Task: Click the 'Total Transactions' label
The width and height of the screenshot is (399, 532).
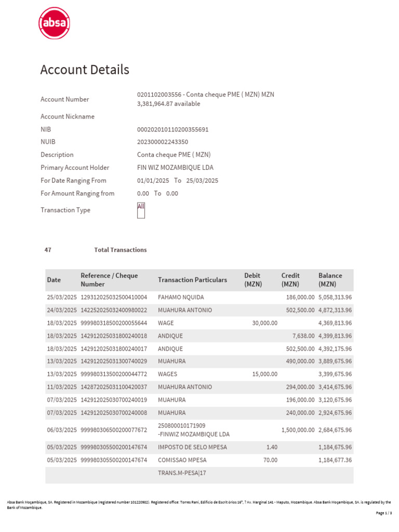Action: pos(121,250)
